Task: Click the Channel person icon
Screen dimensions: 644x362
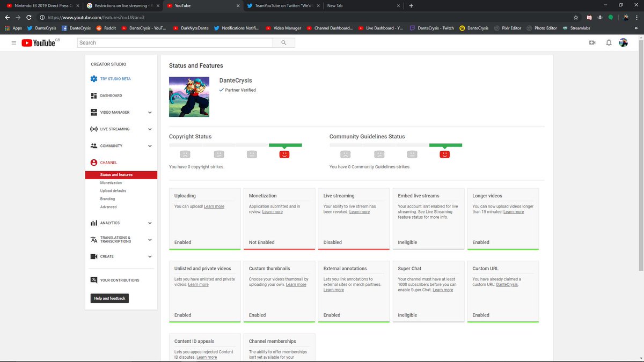Action: pyautogui.click(x=94, y=162)
